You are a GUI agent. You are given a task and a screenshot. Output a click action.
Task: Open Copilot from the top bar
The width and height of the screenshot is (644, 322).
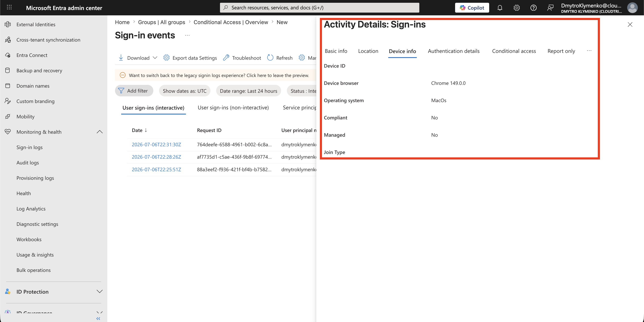[x=472, y=8]
